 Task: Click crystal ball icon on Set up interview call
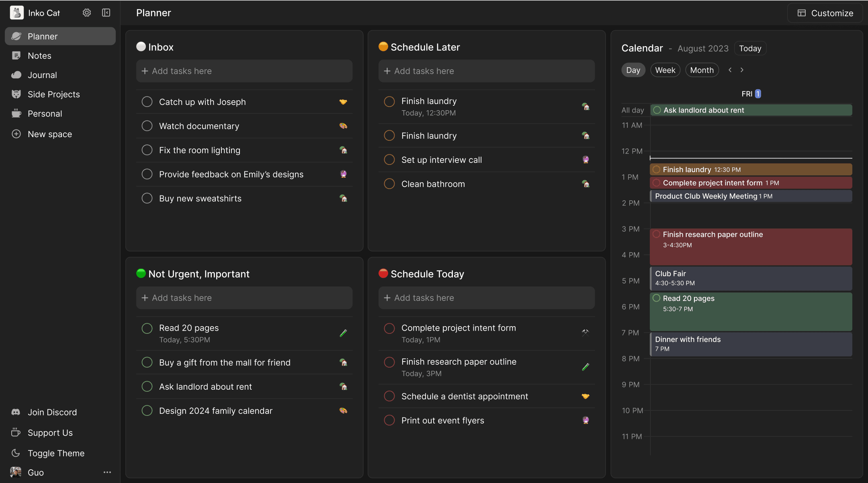pyautogui.click(x=585, y=160)
